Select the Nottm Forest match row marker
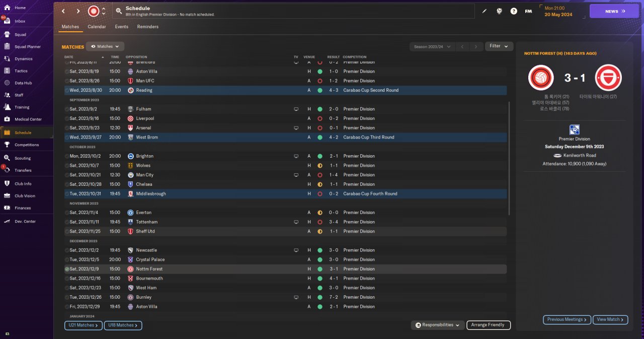The image size is (644, 339). coord(67,269)
